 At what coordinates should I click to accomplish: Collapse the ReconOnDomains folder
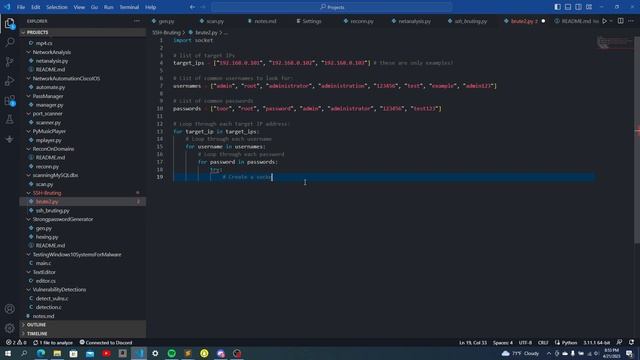pyautogui.click(x=83, y=149)
